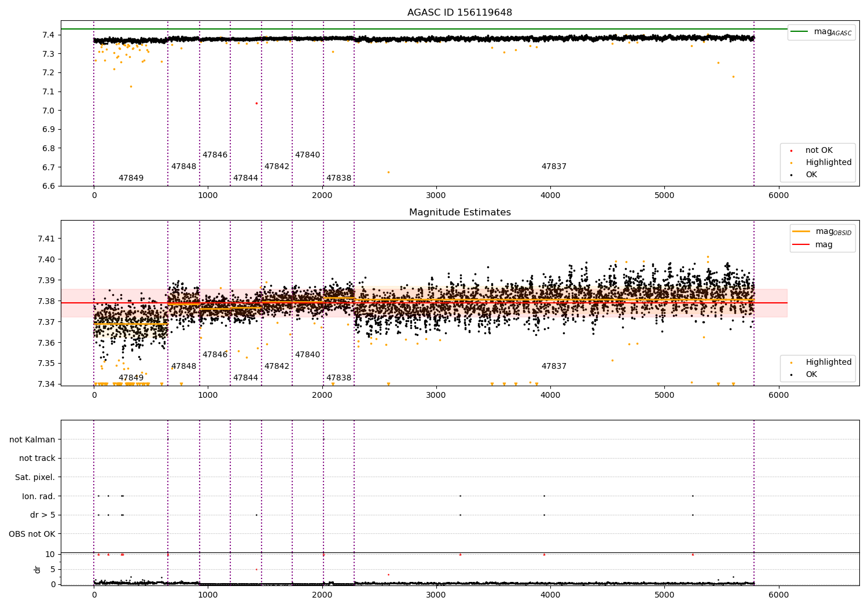Select 'OK' legend entry in top plot
868x608 pixels.
coord(811,175)
